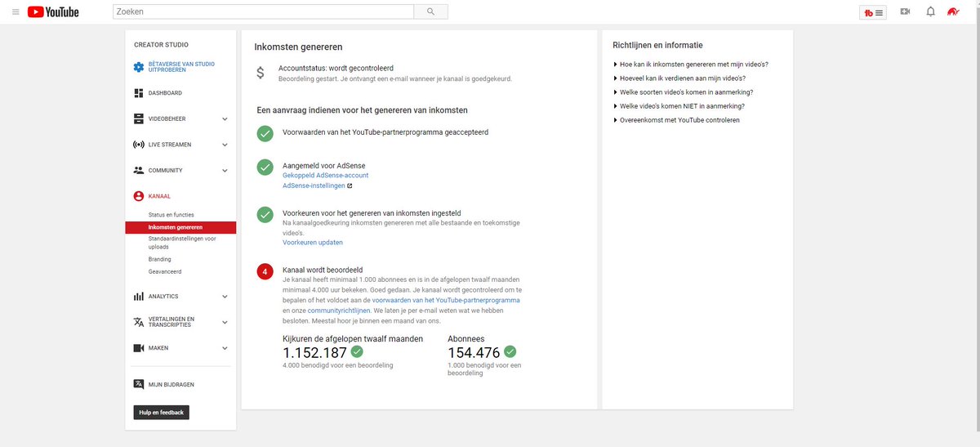Select Inkomsten genereren menu item

click(x=180, y=227)
